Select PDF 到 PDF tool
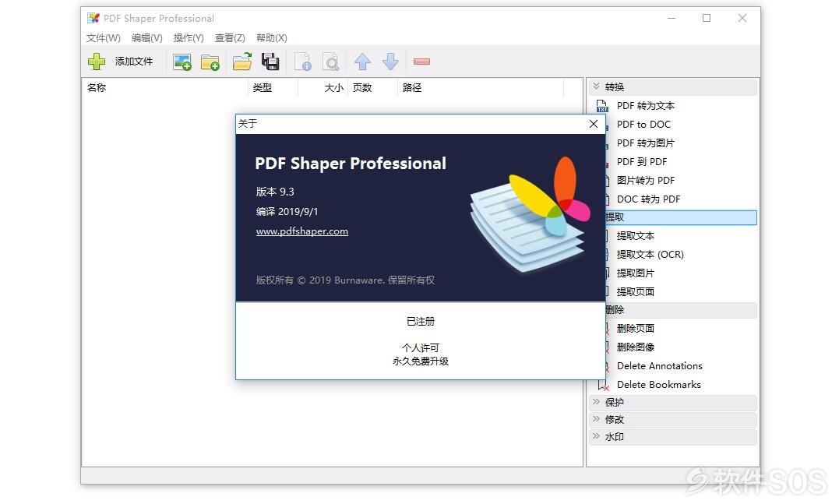The image size is (839, 504). click(642, 161)
